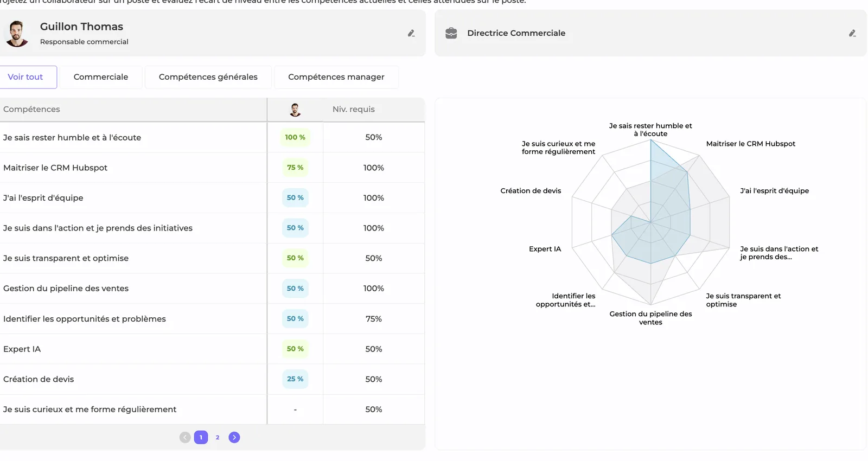Edit the collaborator Guillon Thomas selection
Image resolution: width=868 pixels, height=461 pixels.
click(411, 33)
